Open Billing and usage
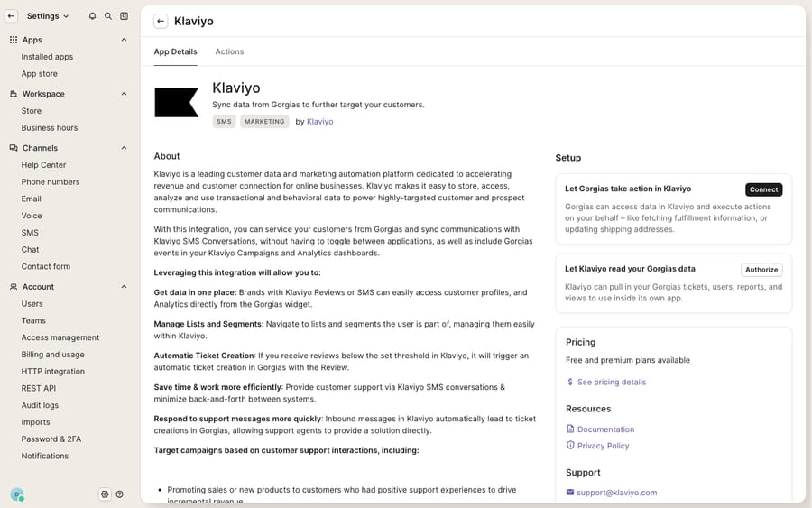 pos(53,355)
